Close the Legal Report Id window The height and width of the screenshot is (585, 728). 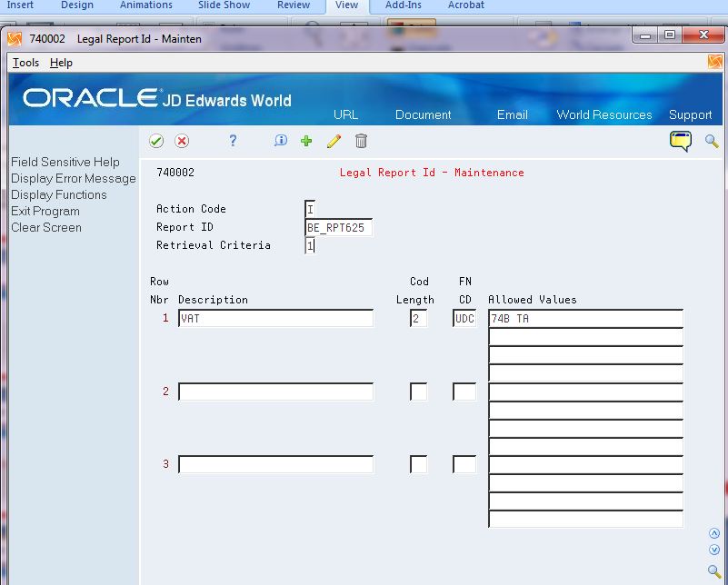coord(703,35)
